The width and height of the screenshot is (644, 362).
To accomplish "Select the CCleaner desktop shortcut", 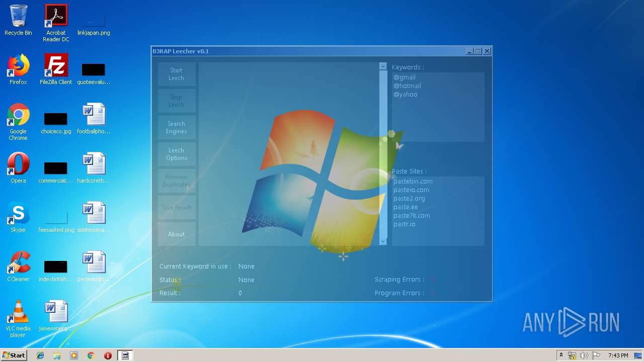I will coord(18,266).
